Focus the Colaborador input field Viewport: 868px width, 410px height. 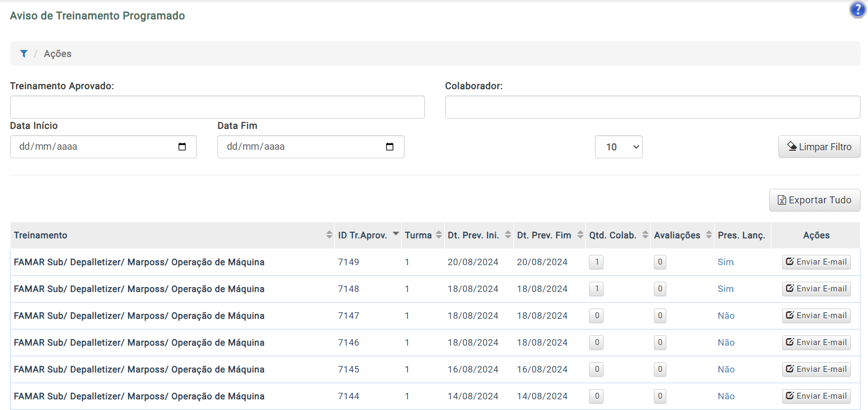pyautogui.click(x=652, y=107)
